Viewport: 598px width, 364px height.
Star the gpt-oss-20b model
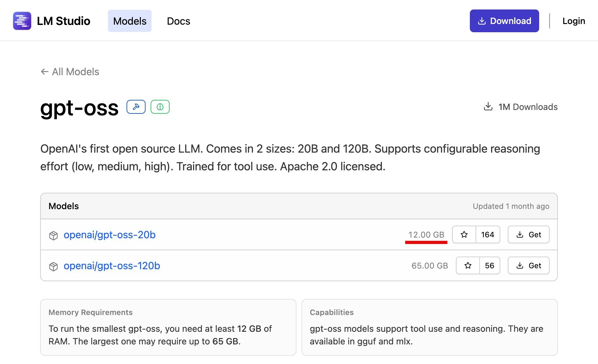point(464,234)
